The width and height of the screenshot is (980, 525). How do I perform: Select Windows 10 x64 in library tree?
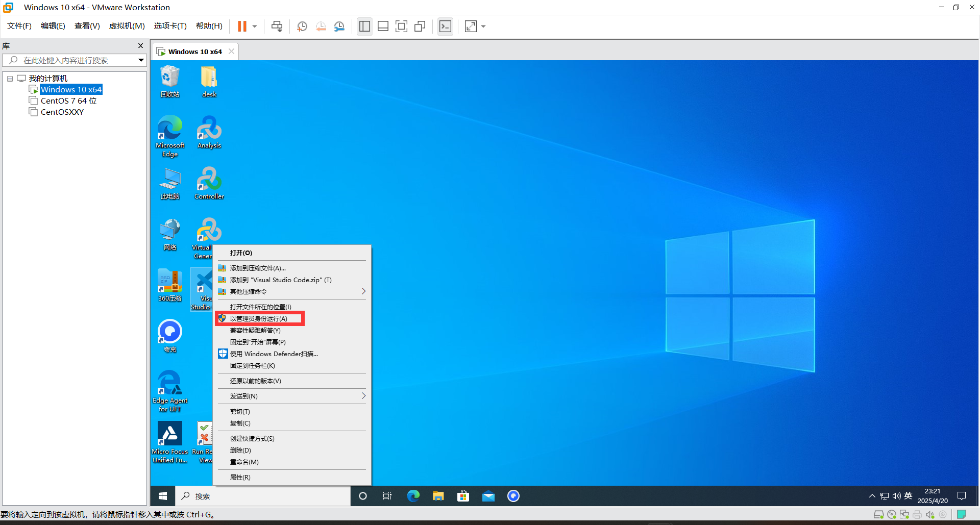pyautogui.click(x=71, y=90)
